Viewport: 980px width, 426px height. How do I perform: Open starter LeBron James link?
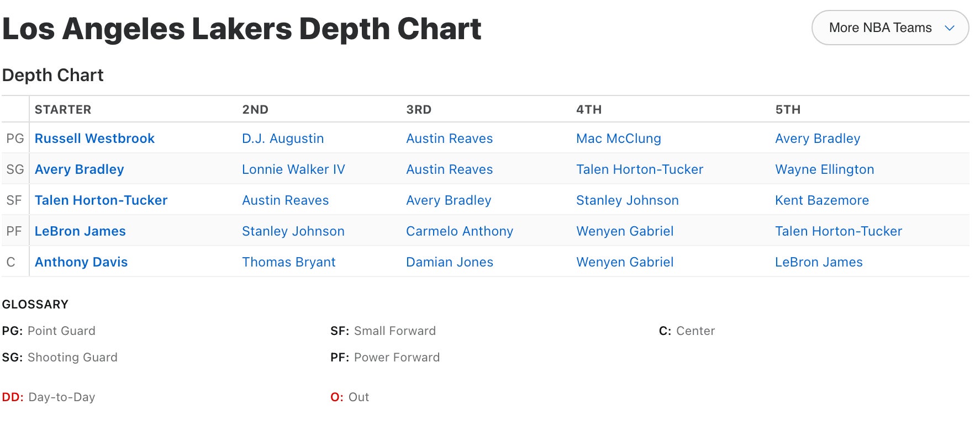(80, 231)
